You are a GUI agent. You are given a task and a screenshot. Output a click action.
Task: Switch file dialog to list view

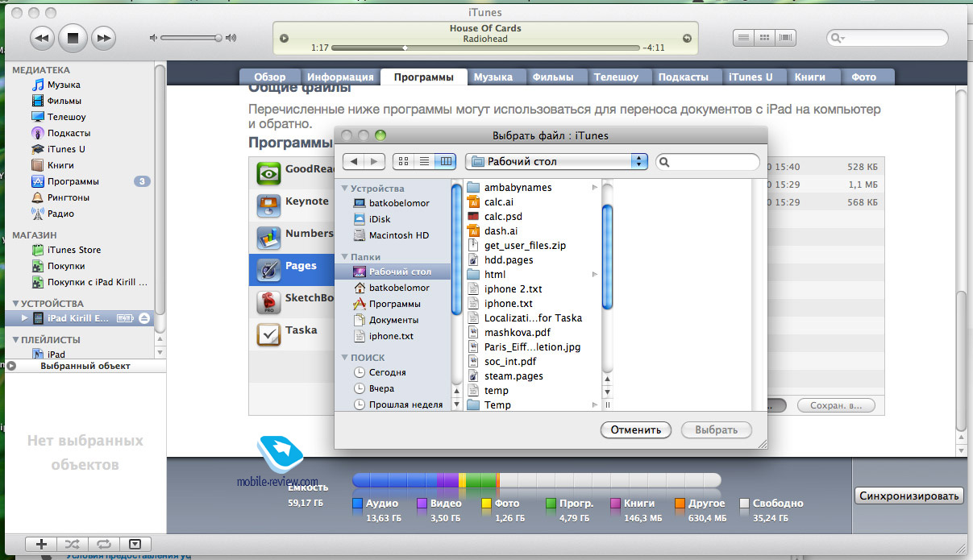tap(425, 161)
